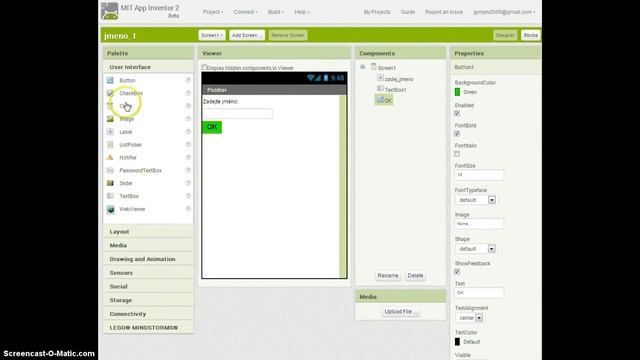The image size is (640, 360).
Task: Click the Text property input field
Action: point(479,293)
